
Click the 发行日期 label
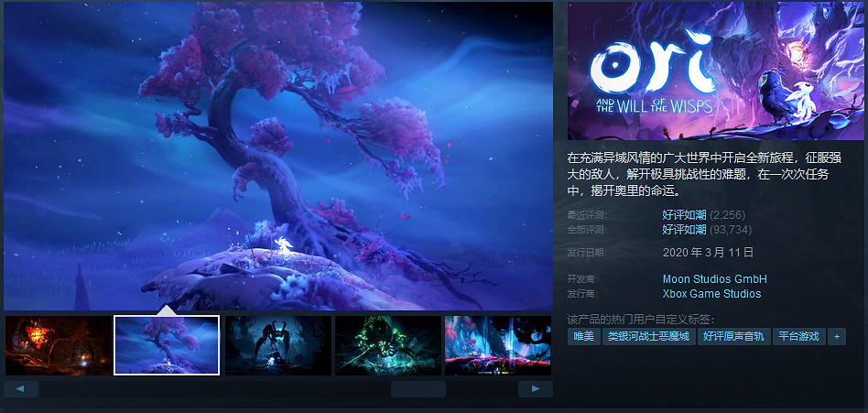587,253
